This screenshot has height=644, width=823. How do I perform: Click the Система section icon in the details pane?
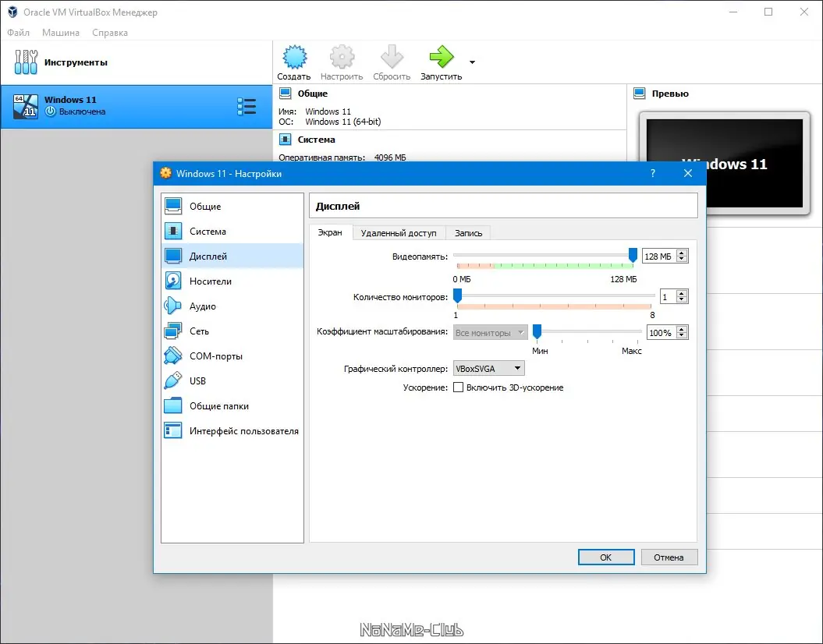pos(285,140)
